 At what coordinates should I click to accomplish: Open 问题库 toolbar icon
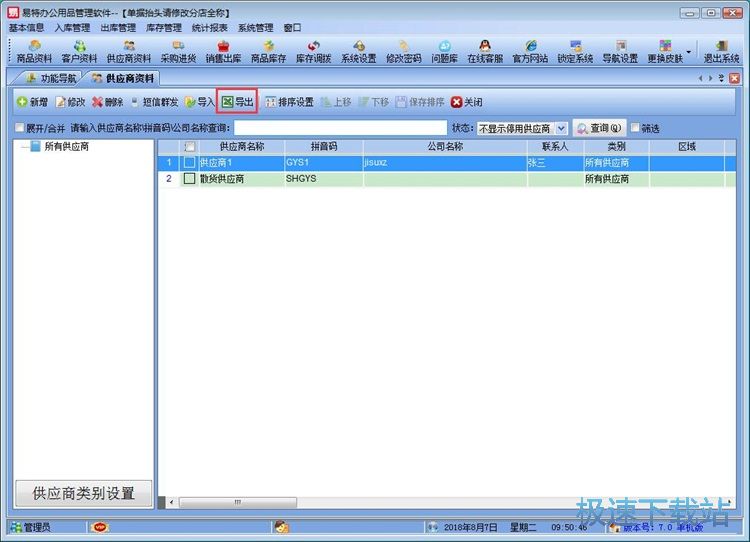[x=444, y=52]
